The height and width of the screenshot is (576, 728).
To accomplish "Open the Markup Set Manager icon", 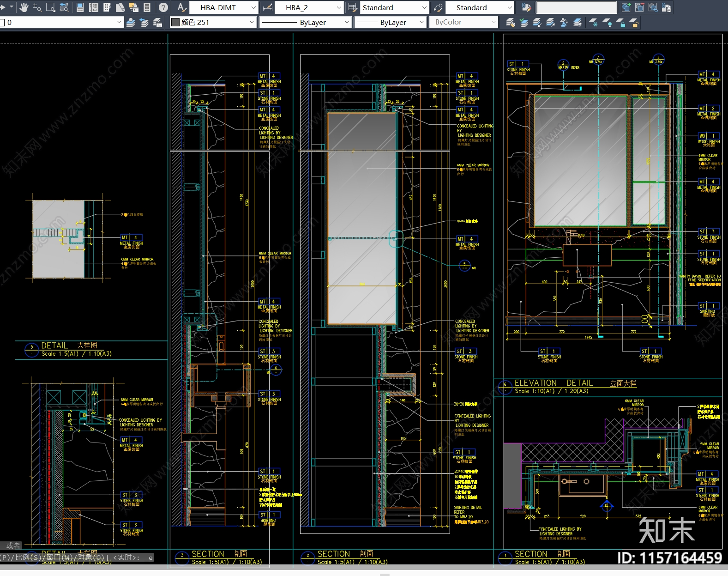I will (x=134, y=7).
